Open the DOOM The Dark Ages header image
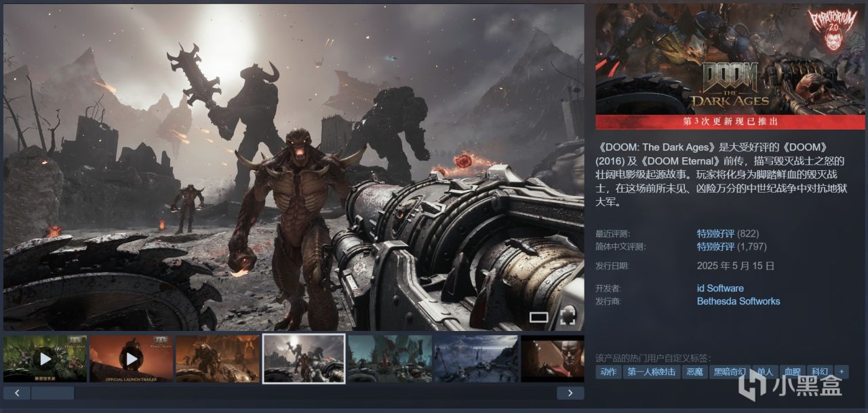The height and width of the screenshot is (413, 868). (730, 66)
